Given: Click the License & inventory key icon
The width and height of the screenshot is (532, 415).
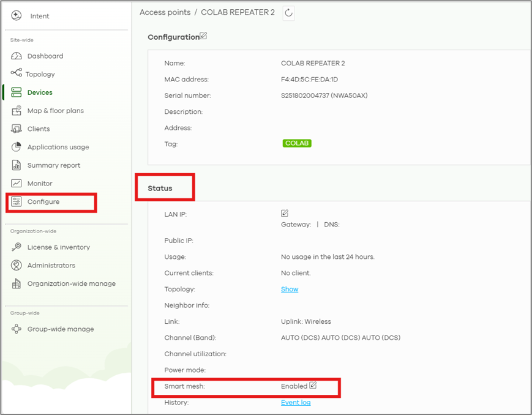Looking at the screenshot, I should coord(17,247).
